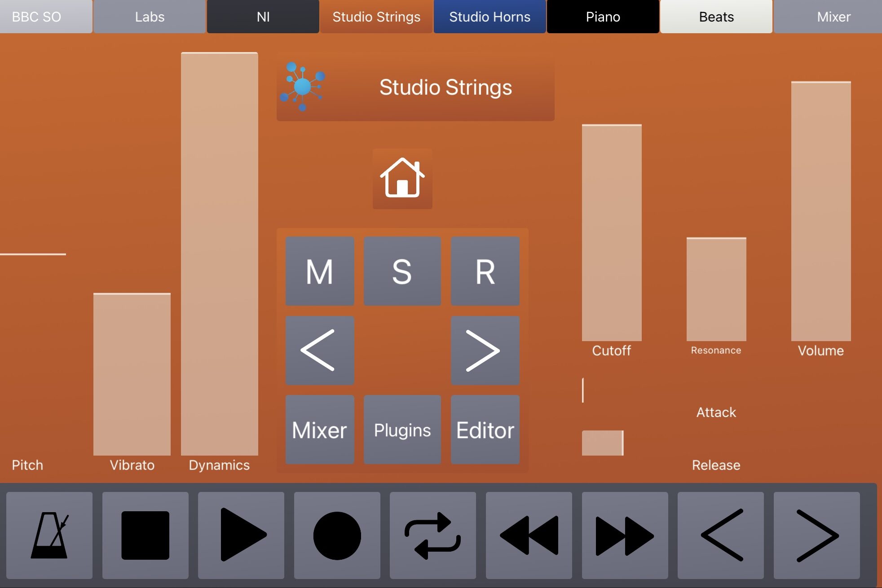
Task: Click the rewind double-arrow icon
Action: [529, 535]
